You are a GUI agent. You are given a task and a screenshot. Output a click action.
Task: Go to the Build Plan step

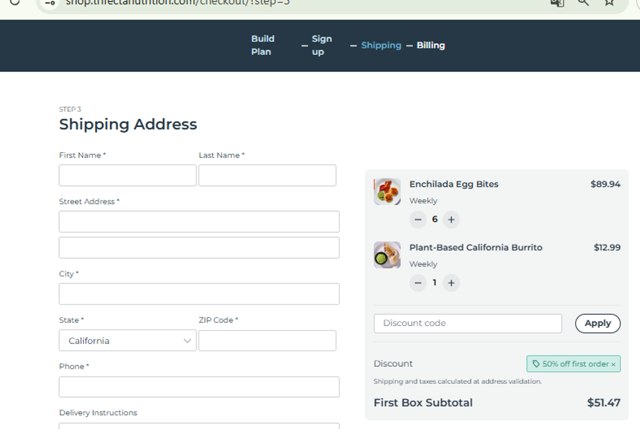point(262,45)
